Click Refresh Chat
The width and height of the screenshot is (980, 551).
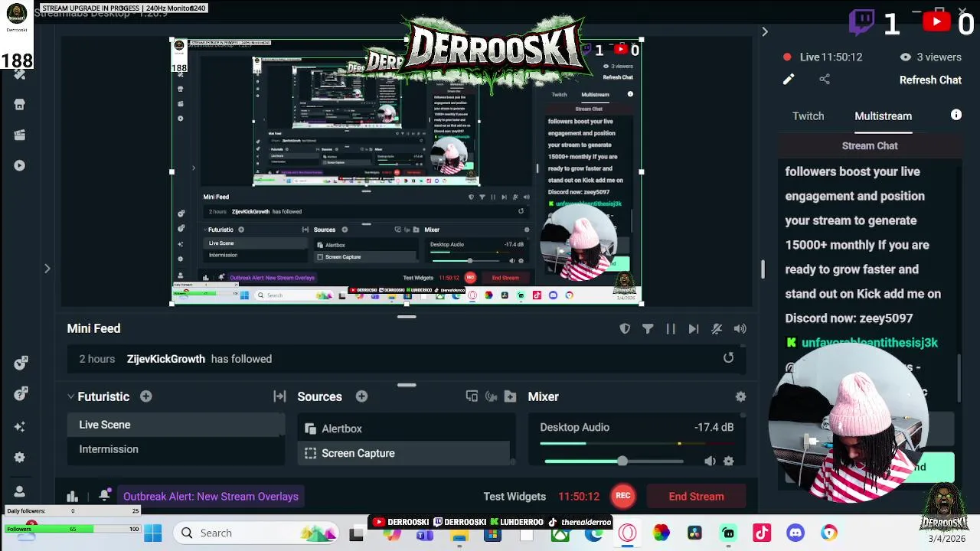click(930, 80)
